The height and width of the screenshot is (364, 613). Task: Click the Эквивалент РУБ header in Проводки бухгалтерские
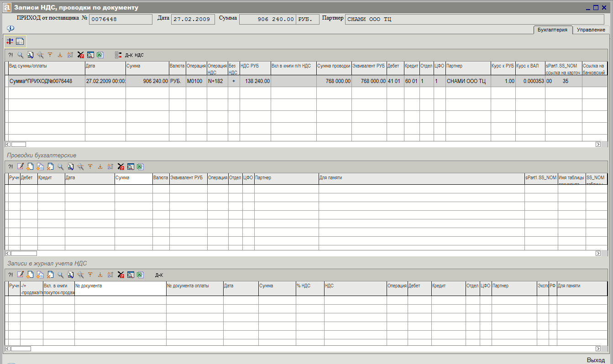(x=188, y=178)
